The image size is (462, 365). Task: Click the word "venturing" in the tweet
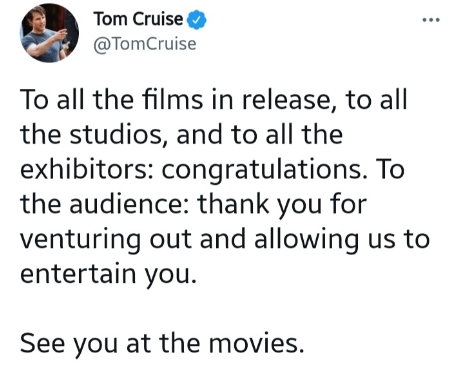pos(80,239)
